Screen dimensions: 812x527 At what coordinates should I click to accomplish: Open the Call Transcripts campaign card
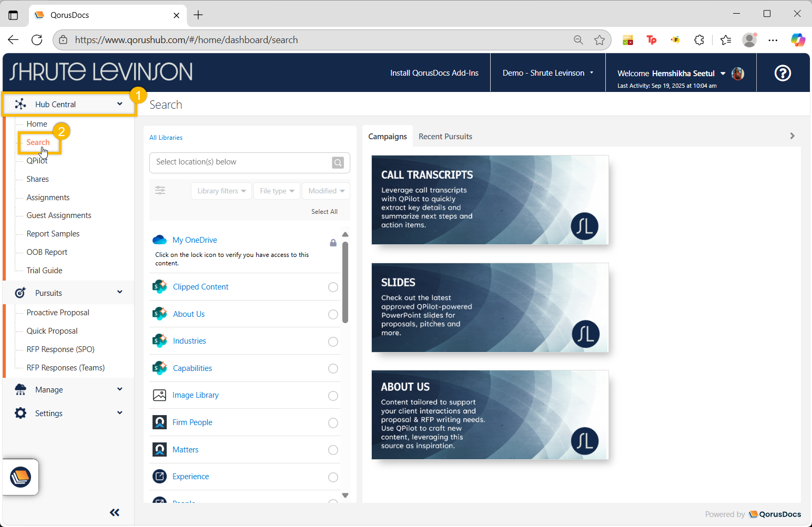[490, 200]
